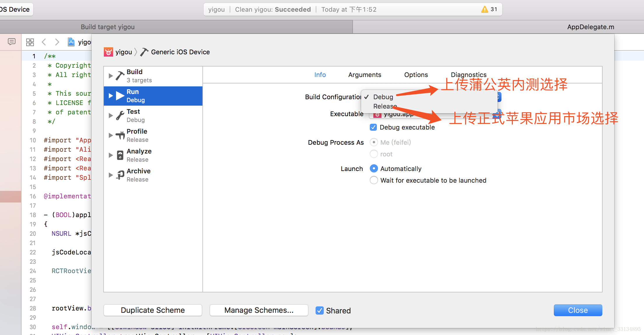
Task: Expand the Archive disclosure triangle
Action: tap(111, 175)
